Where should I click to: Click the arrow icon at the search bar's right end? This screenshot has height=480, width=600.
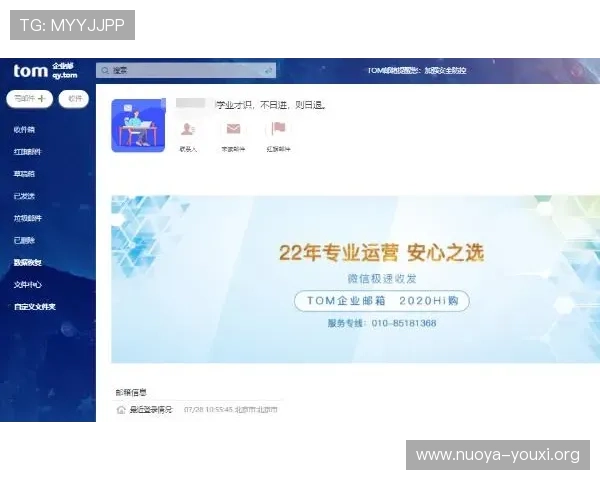(268, 70)
